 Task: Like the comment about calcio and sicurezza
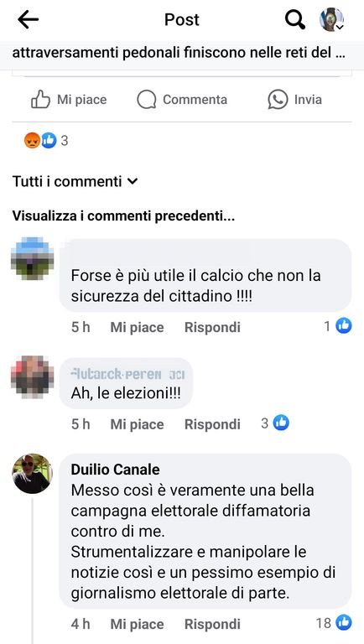coord(137,327)
